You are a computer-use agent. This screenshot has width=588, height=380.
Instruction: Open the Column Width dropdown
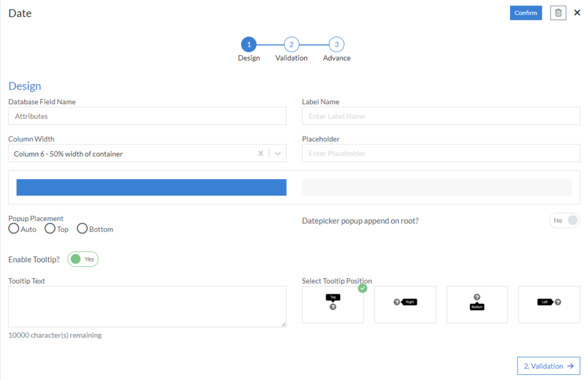pos(277,152)
